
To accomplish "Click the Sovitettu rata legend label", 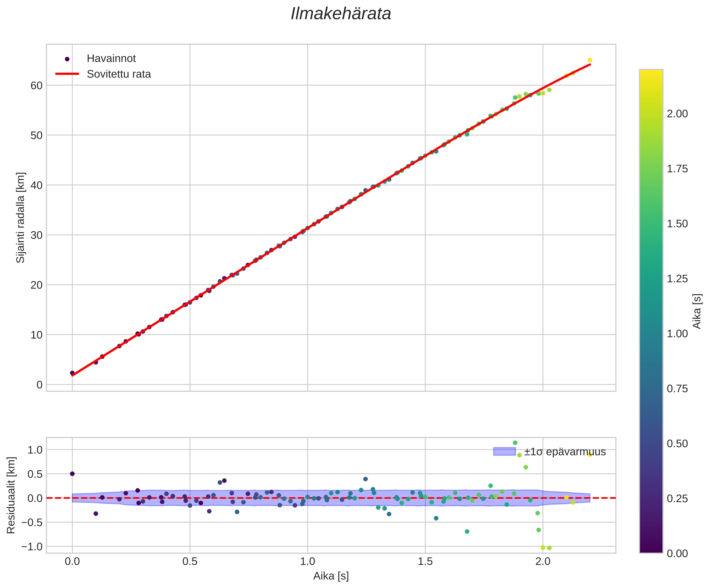I will 119,74.
